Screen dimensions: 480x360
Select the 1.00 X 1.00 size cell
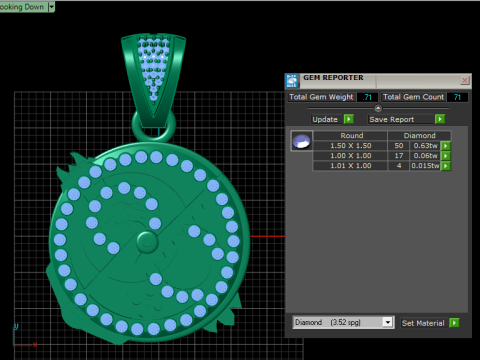point(351,156)
